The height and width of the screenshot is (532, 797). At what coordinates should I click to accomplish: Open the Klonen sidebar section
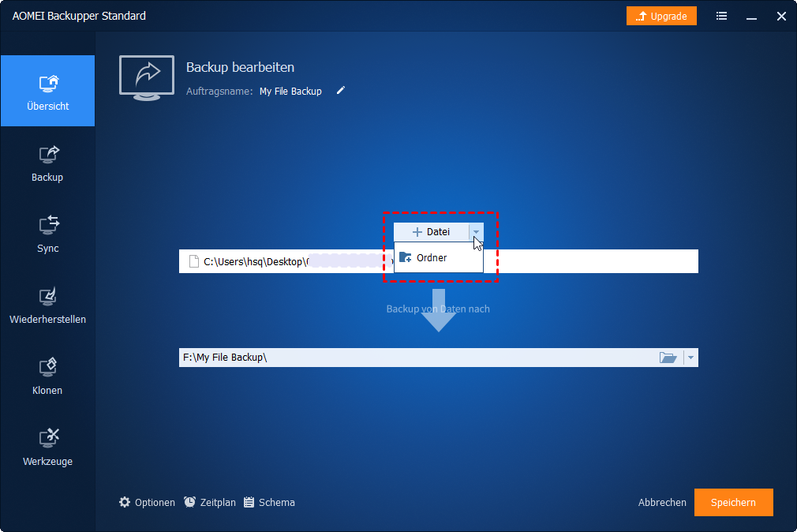click(48, 377)
